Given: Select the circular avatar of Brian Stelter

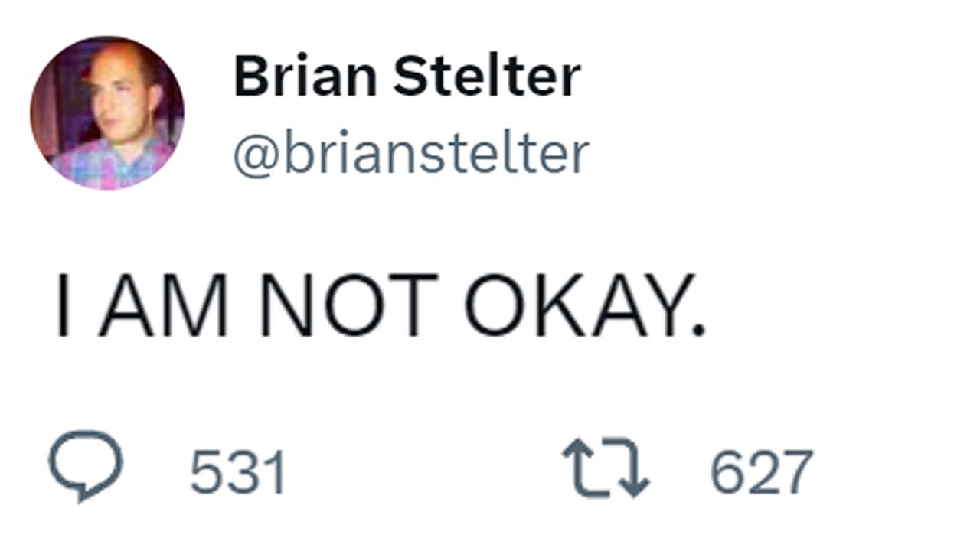Looking at the screenshot, I should click(x=107, y=112).
